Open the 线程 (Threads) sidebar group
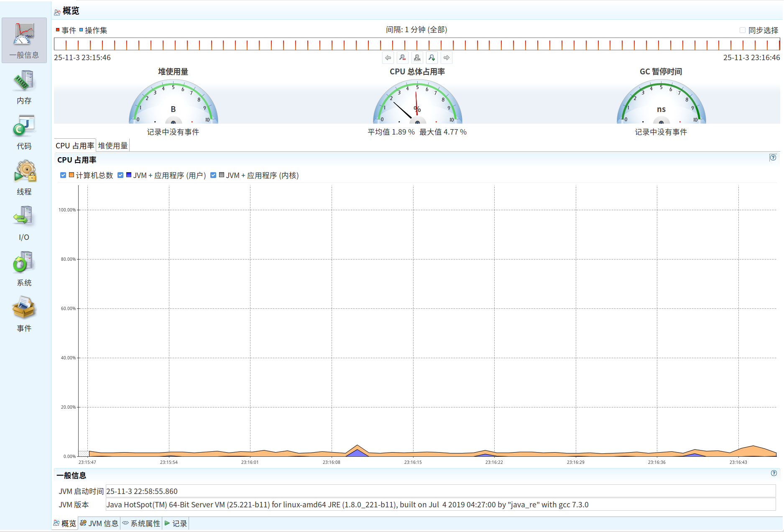784x532 pixels. pos(24,178)
